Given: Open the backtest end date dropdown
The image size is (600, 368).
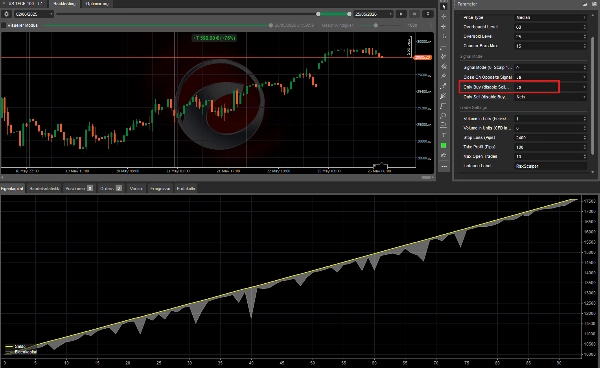Looking at the screenshot, I should [373, 14].
